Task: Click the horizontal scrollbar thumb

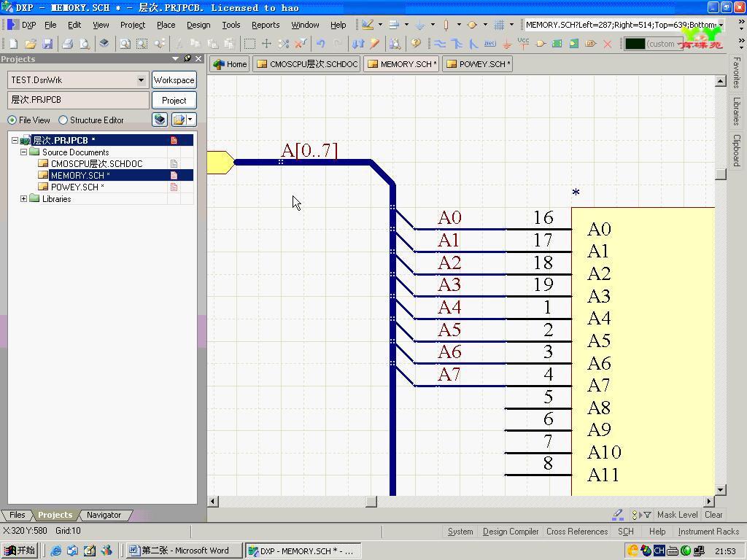Action: click(371, 502)
